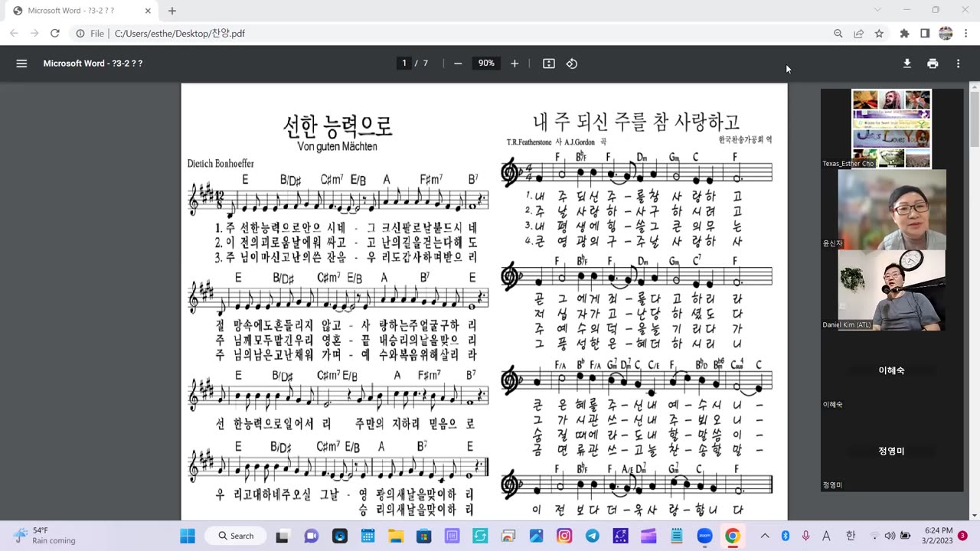Click the Chrome icon on the taskbar

point(733,536)
